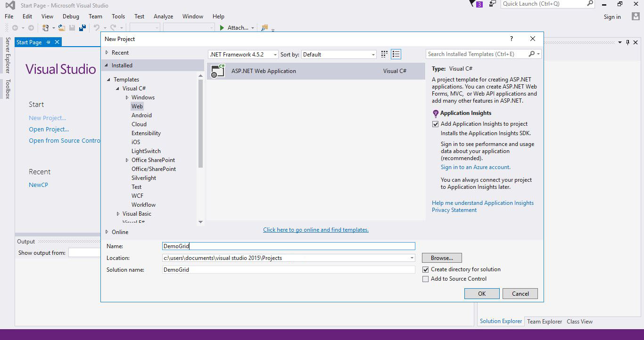The width and height of the screenshot is (644, 340).
Task: Click the Send Feedback icon
Action: pos(492,4)
